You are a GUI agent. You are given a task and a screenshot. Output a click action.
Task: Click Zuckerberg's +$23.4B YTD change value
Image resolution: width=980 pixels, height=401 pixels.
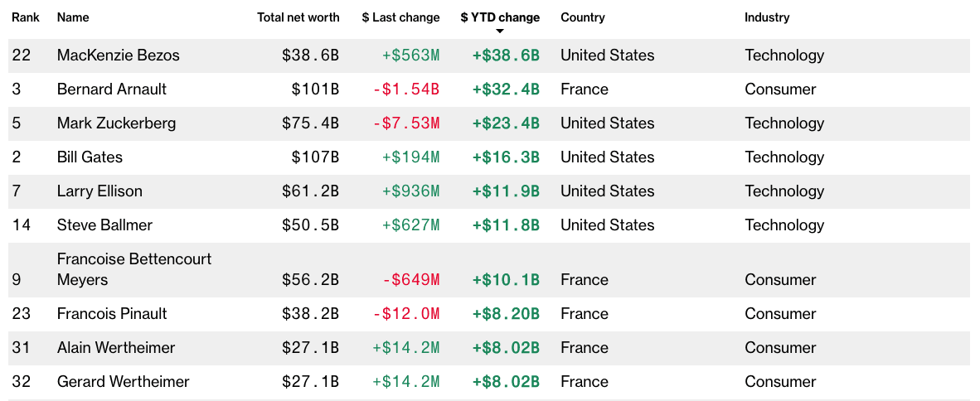coord(506,123)
